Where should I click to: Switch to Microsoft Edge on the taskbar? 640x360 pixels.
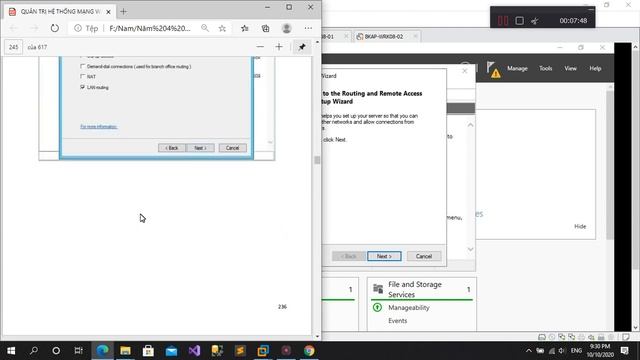(102, 351)
